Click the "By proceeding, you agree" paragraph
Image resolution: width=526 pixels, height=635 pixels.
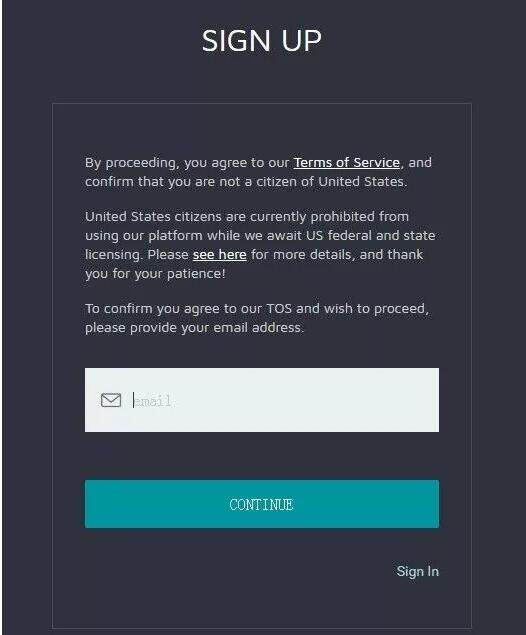click(258, 172)
